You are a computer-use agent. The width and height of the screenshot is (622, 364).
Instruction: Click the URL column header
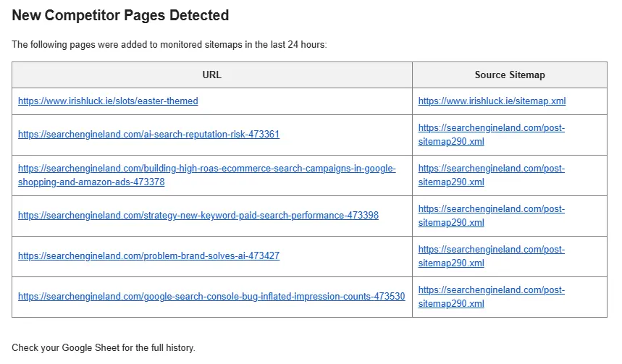click(x=212, y=75)
